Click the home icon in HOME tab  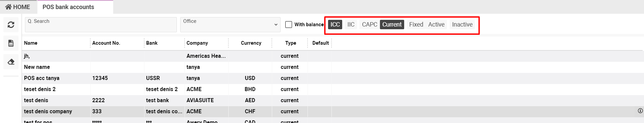click(8, 7)
